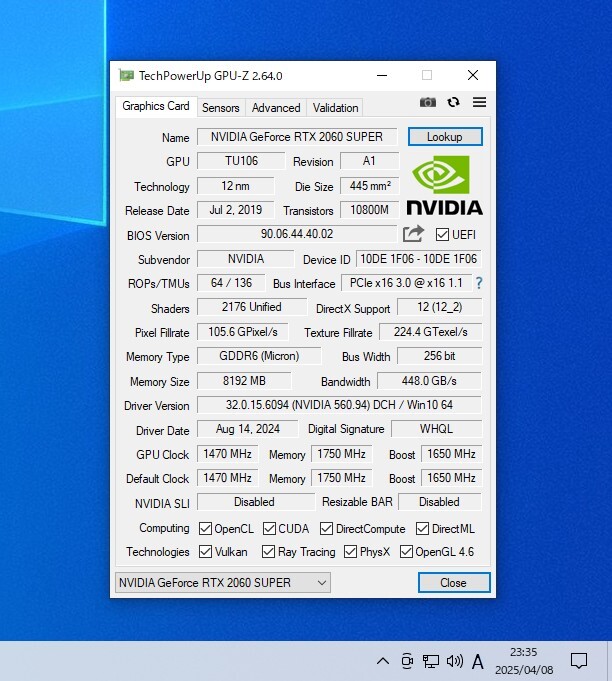
Task: Open the notification center icon
Action: click(x=579, y=661)
